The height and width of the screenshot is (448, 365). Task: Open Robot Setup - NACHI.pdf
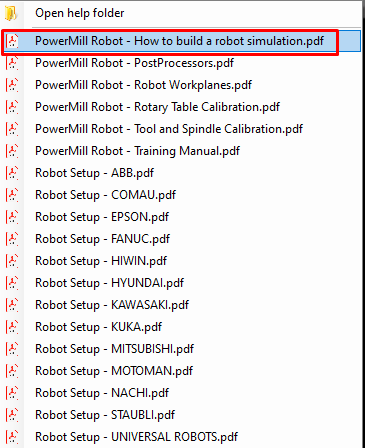coord(182,393)
